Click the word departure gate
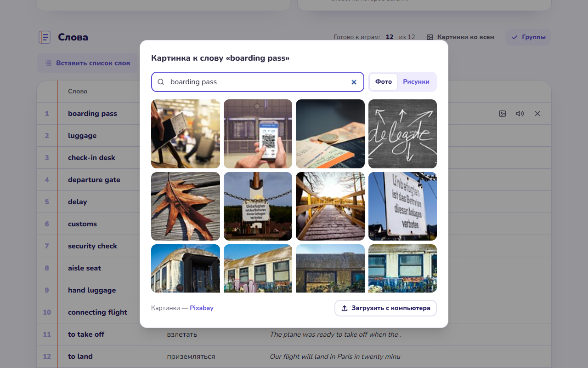The width and height of the screenshot is (588, 368). (94, 180)
